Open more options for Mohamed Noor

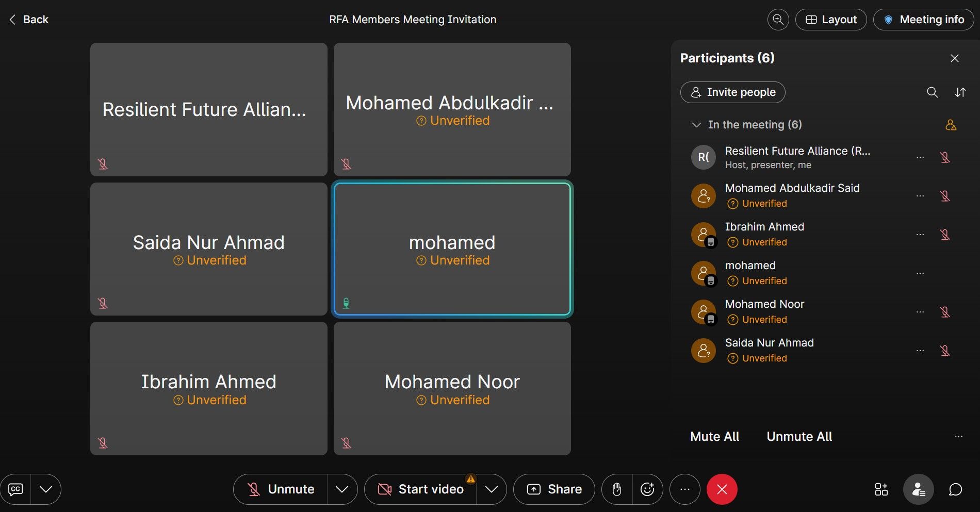coord(920,312)
